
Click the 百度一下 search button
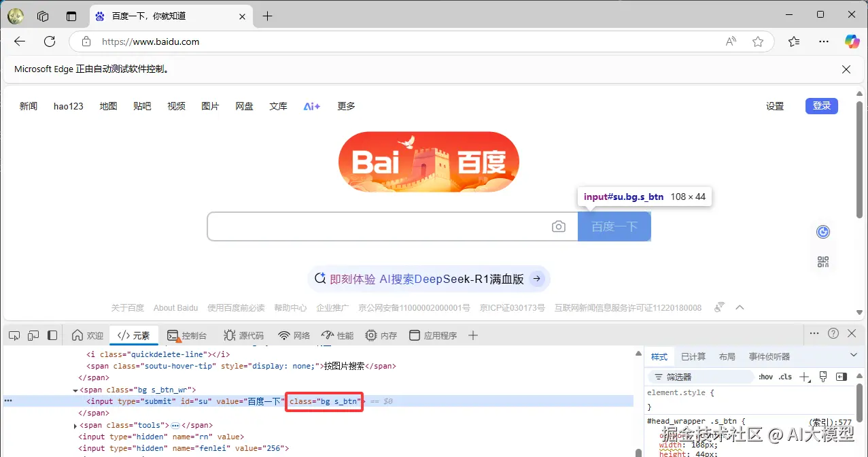click(614, 226)
